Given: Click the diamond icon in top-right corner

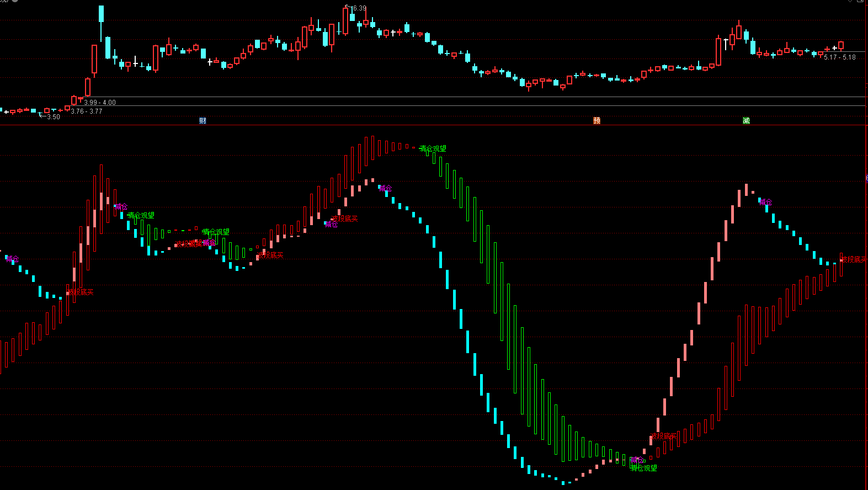Looking at the screenshot, I should [851, 2].
